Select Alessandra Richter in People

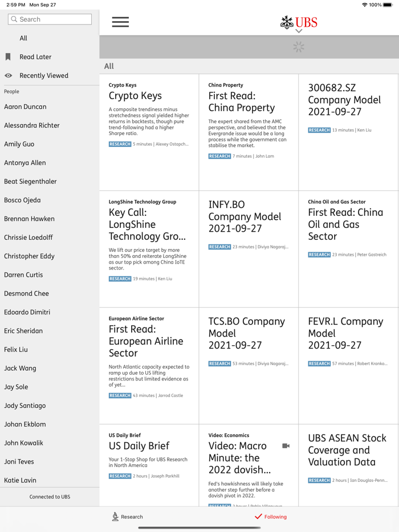tap(31, 125)
